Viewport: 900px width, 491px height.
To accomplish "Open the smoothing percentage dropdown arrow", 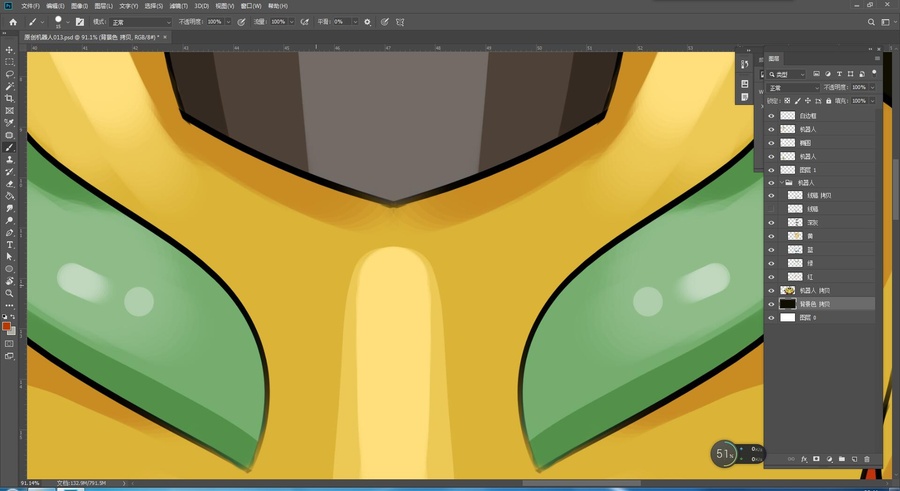I will tap(355, 22).
